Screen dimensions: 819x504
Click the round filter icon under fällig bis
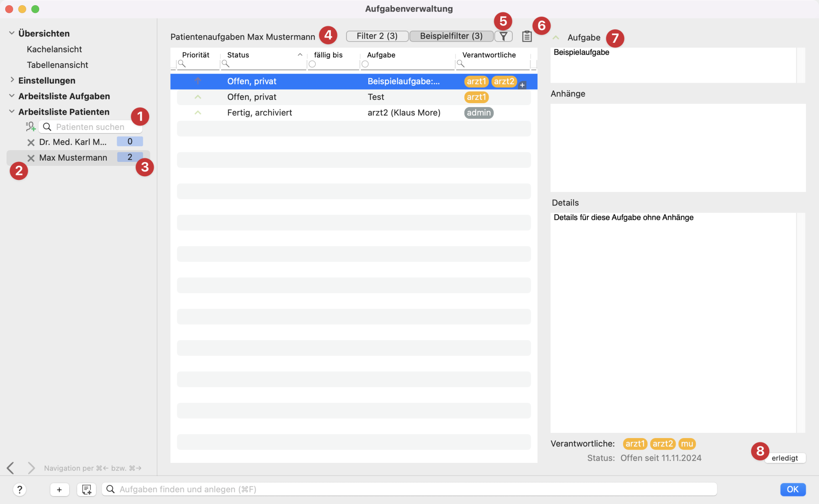pyautogui.click(x=312, y=64)
